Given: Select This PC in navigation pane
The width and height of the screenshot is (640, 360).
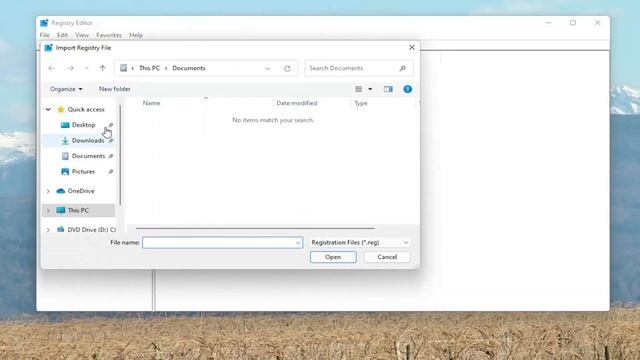Looking at the screenshot, I should point(78,211).
